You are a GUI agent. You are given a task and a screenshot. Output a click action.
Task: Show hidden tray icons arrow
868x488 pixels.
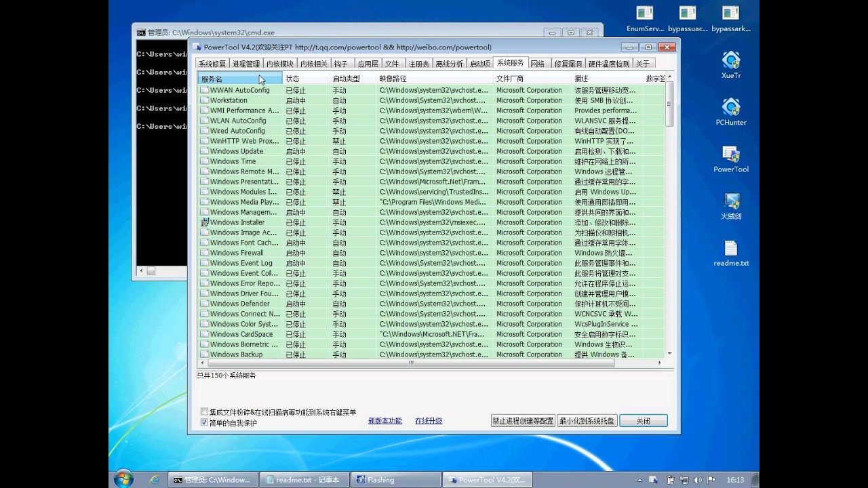click(639, 480)
